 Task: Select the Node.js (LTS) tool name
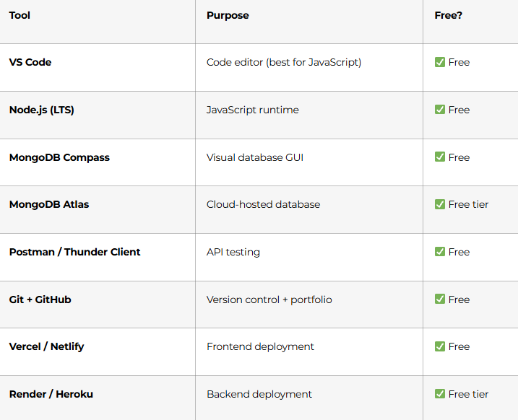pos(42,110)
